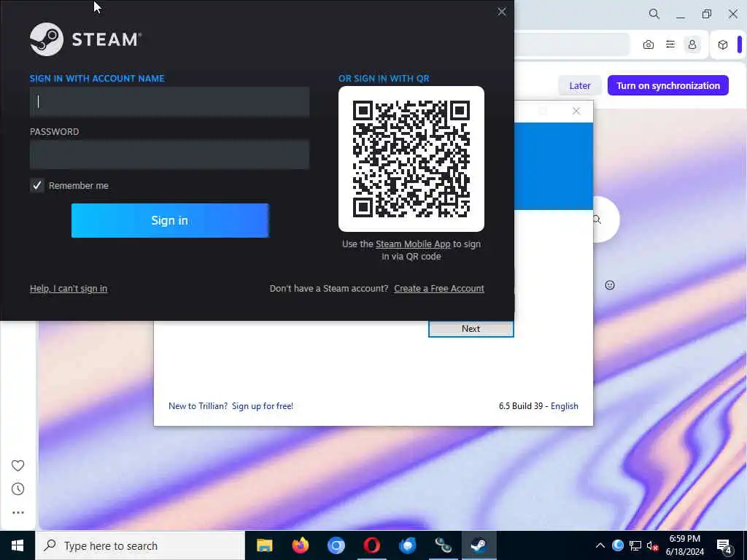The height and width of the screenshot is (560, 747).
Task: Click Create a Free Account link
Action: [x=438, y=289]
